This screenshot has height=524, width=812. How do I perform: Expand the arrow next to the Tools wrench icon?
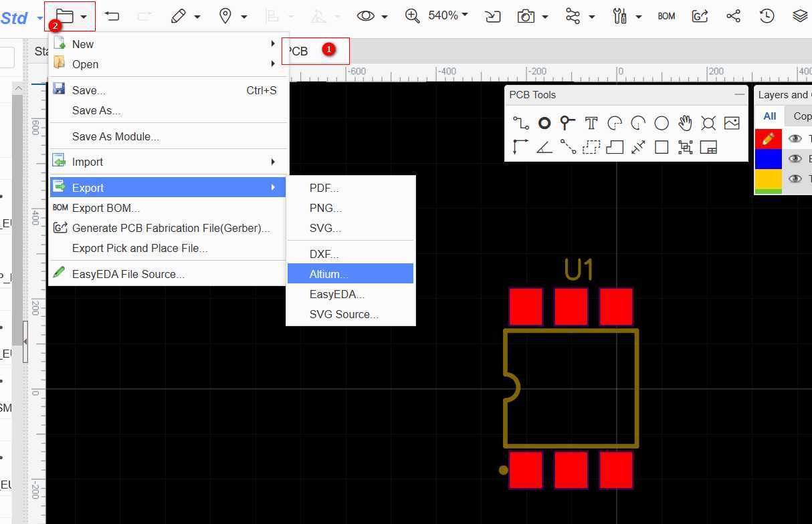point(639,17)
